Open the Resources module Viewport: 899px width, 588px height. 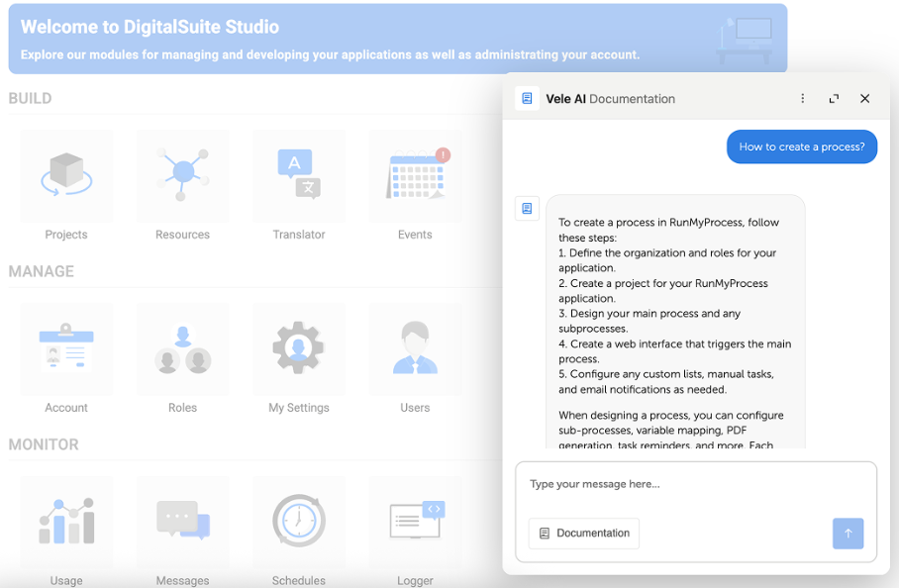(183, 176)
